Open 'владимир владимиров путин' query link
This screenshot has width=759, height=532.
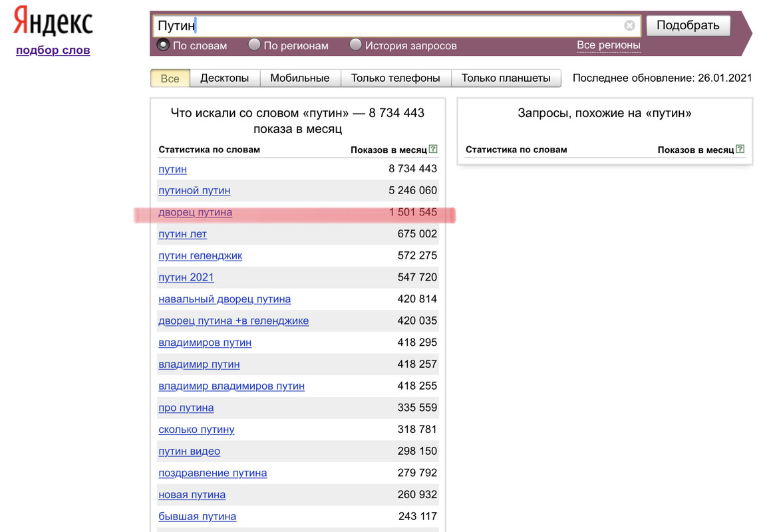pyautogui.click(x=232, y=386)
